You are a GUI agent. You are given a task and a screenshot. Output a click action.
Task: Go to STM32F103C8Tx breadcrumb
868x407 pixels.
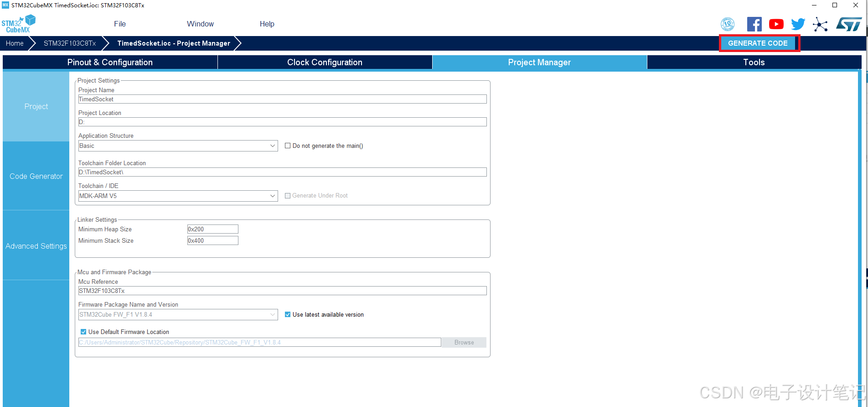pos(70,43)
